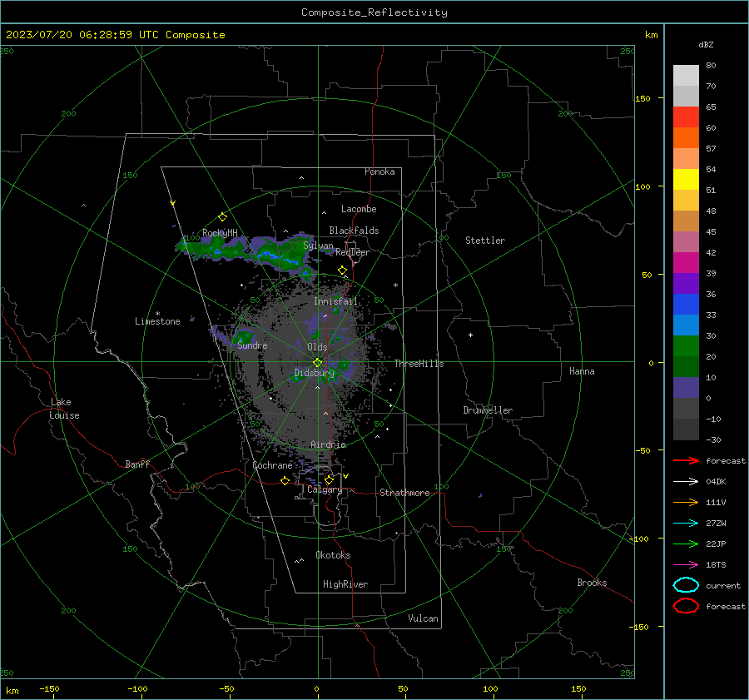Click the yellow 54-51 dBZ color swatch
The height and width of the screenshot is (700, 749).
point(686,180)
